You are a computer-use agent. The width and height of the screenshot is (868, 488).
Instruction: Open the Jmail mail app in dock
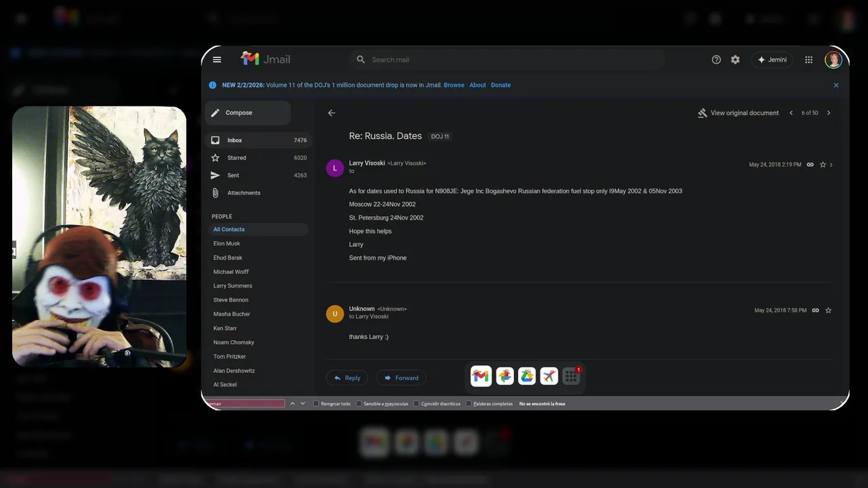(481, 376)
